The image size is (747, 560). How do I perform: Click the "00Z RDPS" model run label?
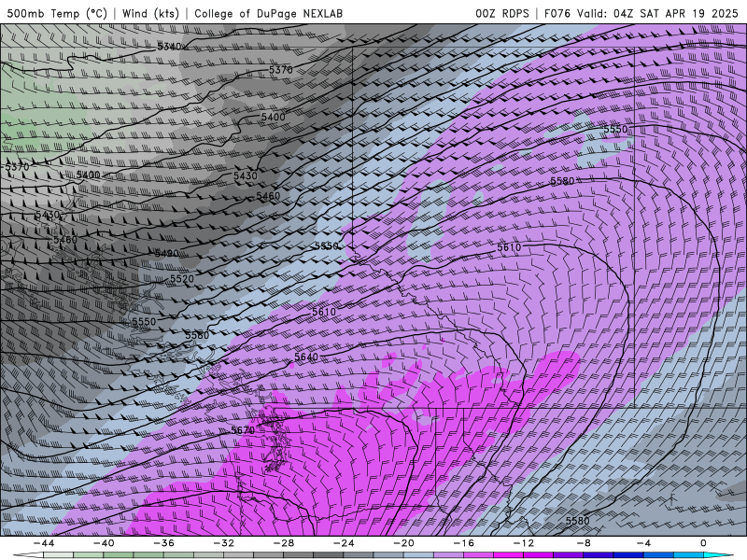pos(502,13)
